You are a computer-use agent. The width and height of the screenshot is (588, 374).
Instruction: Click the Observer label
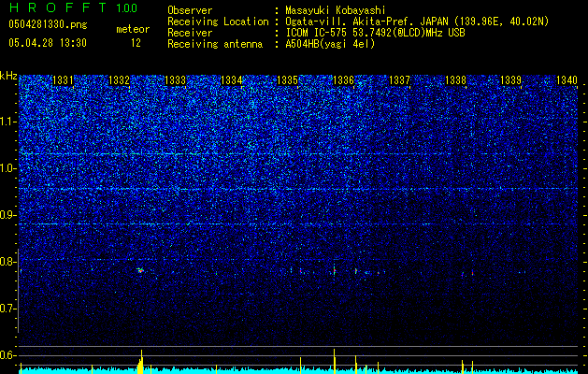click(190, 10)
